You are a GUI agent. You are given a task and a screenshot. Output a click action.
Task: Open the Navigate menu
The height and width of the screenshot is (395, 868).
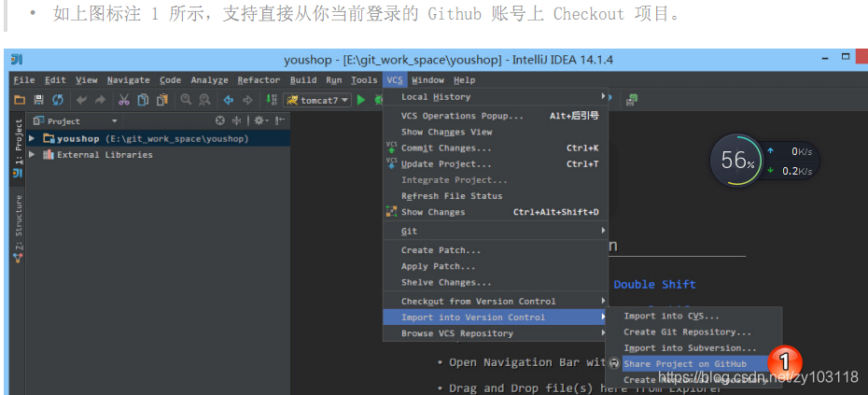(129, 80)
